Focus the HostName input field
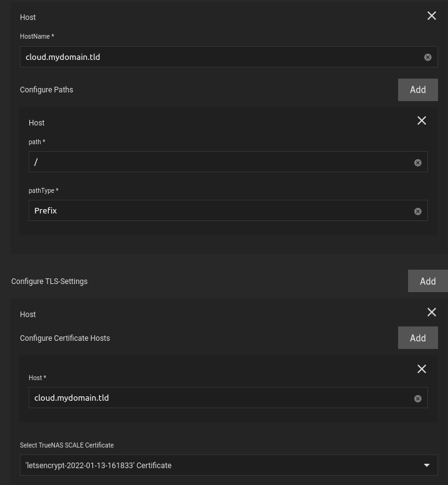This screenshot has height=485, width=448. (218, 57)
